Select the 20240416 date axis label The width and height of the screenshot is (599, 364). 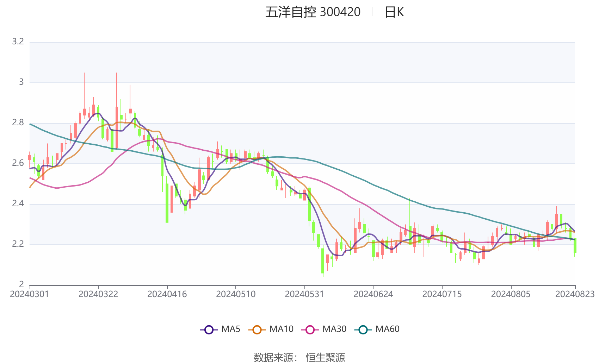pos(167,294)
